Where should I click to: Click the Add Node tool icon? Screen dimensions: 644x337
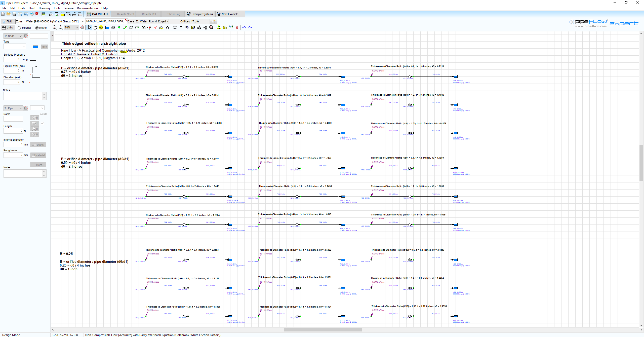(119, 28)
